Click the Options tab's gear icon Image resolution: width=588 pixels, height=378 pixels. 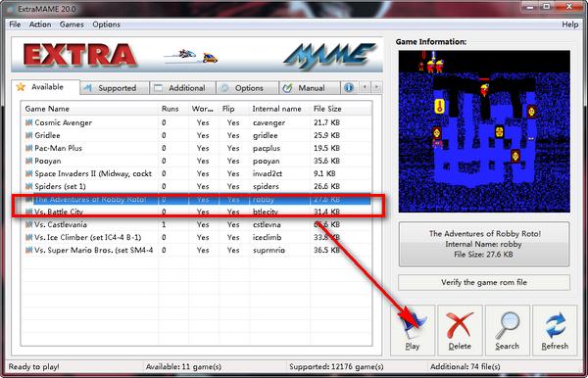coord(224,88)
